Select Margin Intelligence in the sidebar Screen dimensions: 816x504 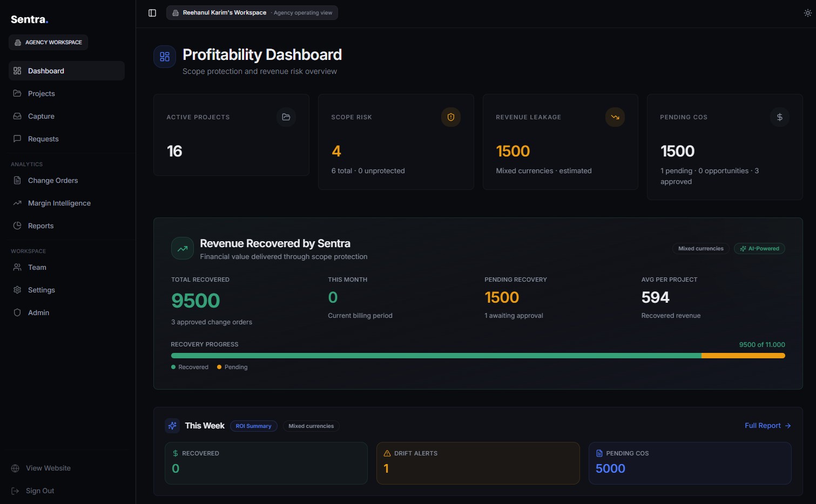(x=66, y=203)
